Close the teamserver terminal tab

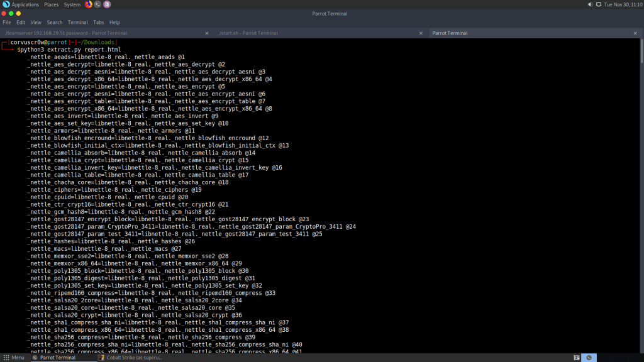pyautogui.click(x=207, y=33)
